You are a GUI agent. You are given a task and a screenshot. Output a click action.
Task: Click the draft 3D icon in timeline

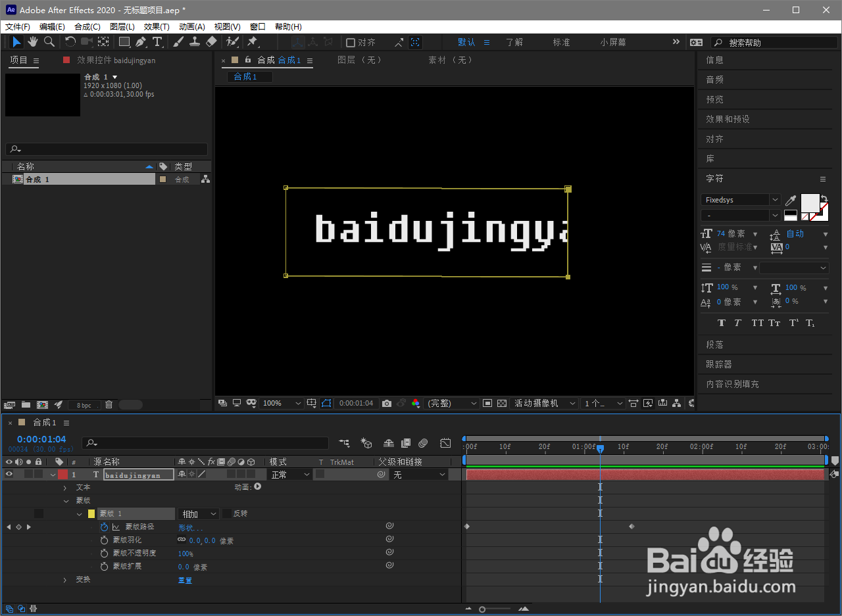[x=366, y=443]
